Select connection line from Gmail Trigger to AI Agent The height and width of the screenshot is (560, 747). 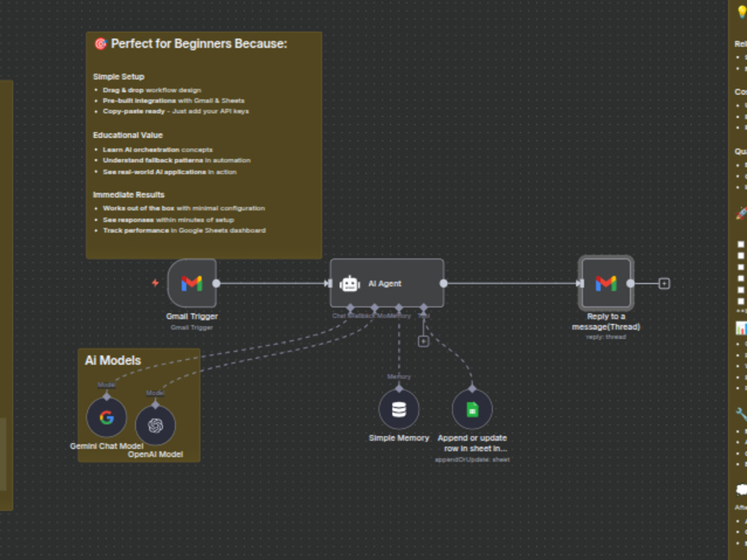pos(272,283)
